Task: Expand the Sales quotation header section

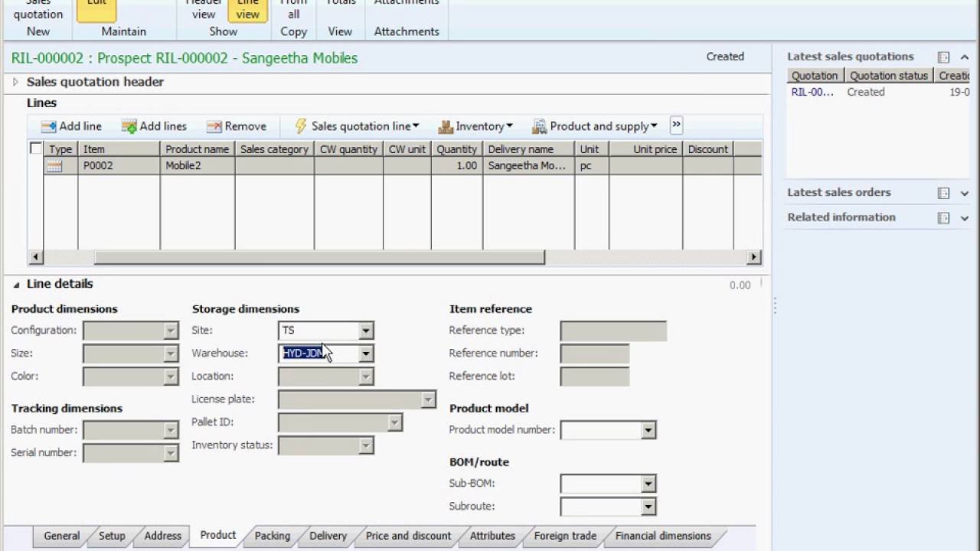Action: [15, 82]
